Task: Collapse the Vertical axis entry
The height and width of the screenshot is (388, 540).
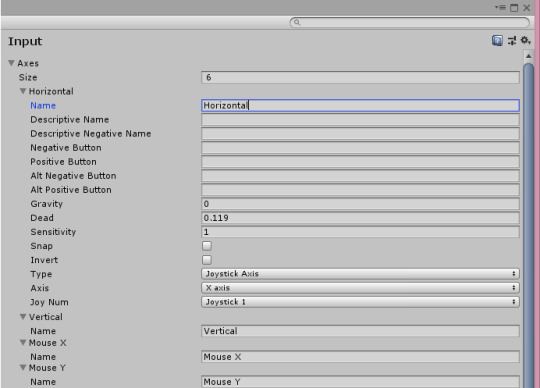Action: click(x=23, y=317)
